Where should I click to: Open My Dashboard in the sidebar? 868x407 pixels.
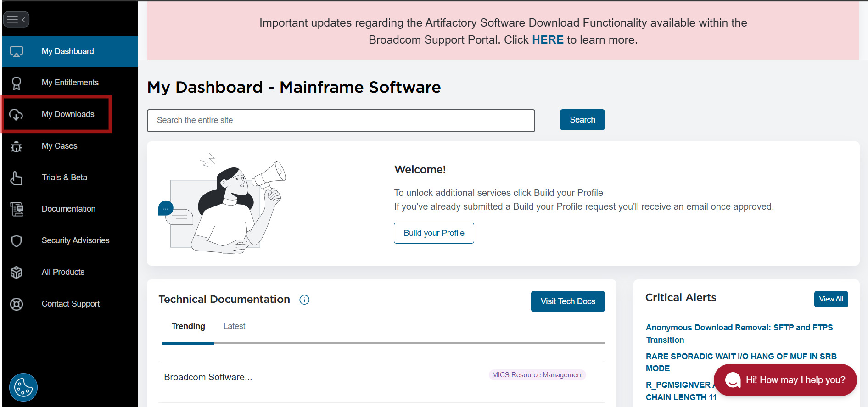pyautogui.click(x=70, y=51)
